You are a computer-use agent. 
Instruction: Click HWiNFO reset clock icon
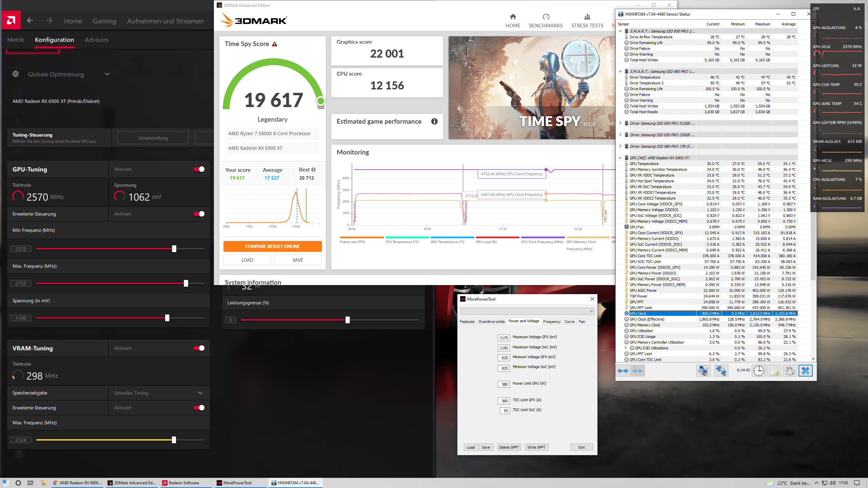758,371
